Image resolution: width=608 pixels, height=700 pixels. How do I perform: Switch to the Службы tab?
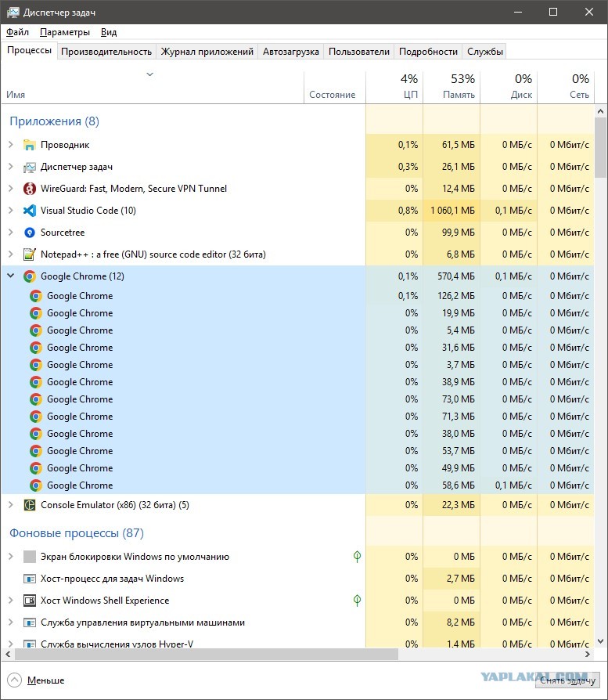485,52
